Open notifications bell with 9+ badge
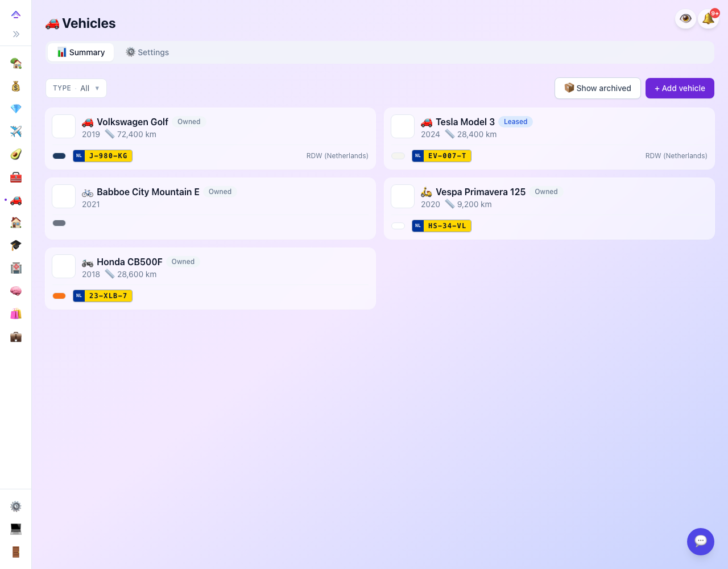This screenshot has height=569, width=728. tap(709, 19)
